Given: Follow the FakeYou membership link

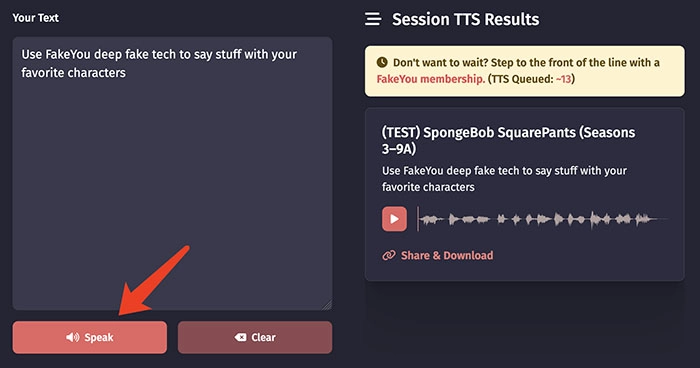Looking at the screenshot, I should 430,79.
